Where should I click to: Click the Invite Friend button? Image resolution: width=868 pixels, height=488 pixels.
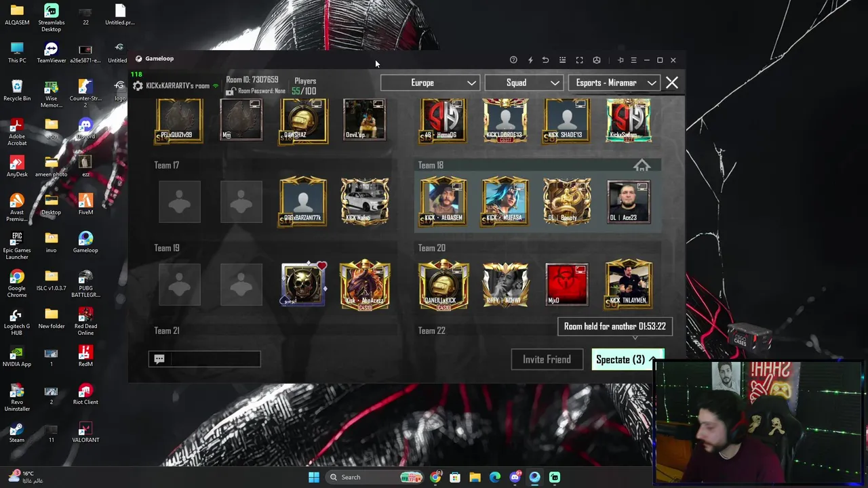tap(547, 360)
